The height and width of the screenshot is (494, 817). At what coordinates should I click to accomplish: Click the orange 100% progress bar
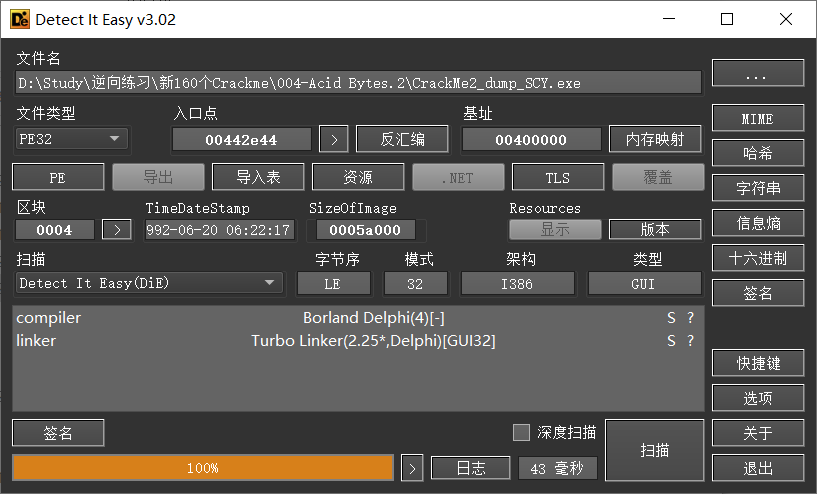coord(203,468)
